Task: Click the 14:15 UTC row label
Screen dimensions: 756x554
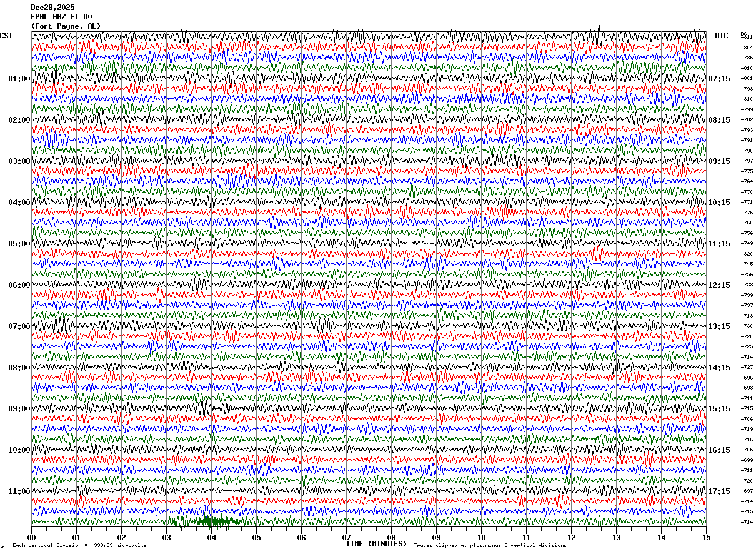Action: 719,368
